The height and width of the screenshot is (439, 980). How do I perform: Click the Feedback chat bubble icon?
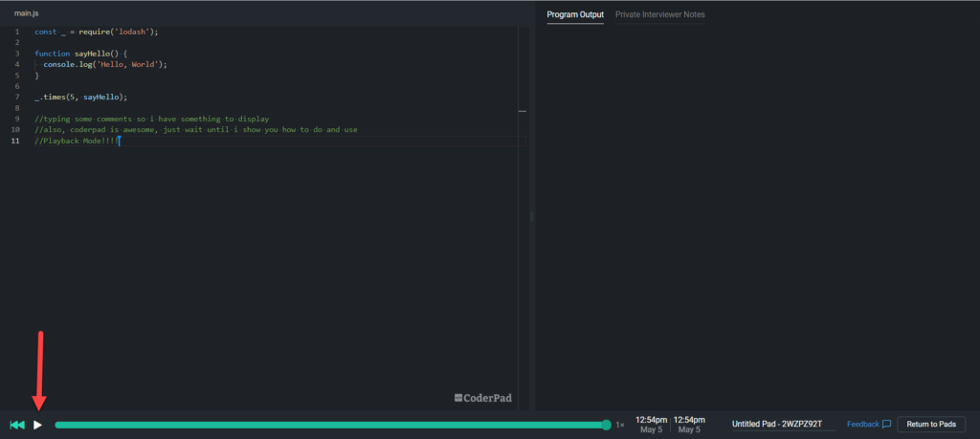(x=886, y=424)
